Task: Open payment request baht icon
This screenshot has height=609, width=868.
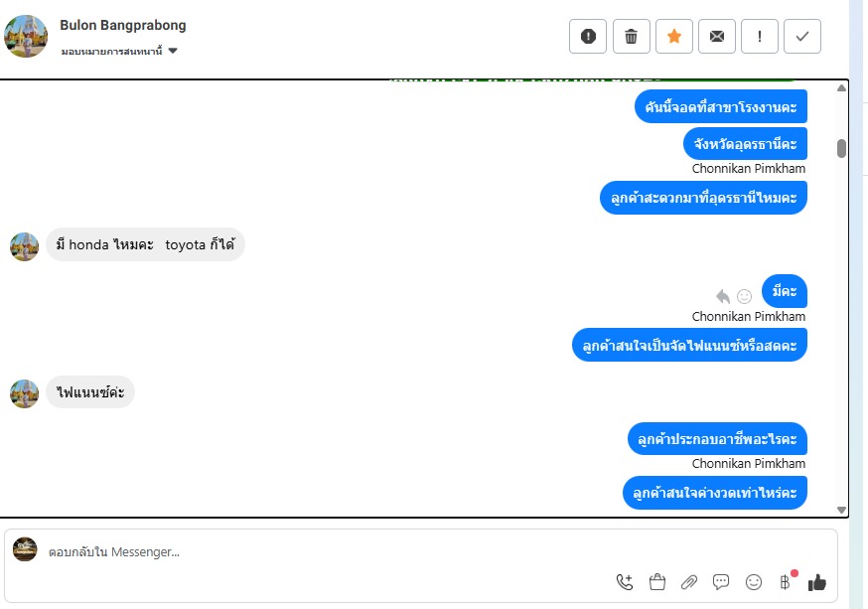Action: [x=785, y=582]
